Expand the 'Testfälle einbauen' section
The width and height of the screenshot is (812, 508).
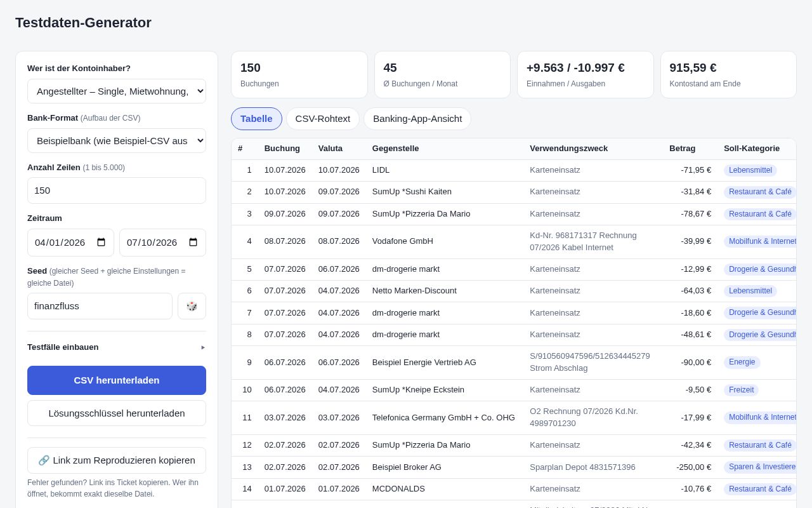tap(117, 347)
